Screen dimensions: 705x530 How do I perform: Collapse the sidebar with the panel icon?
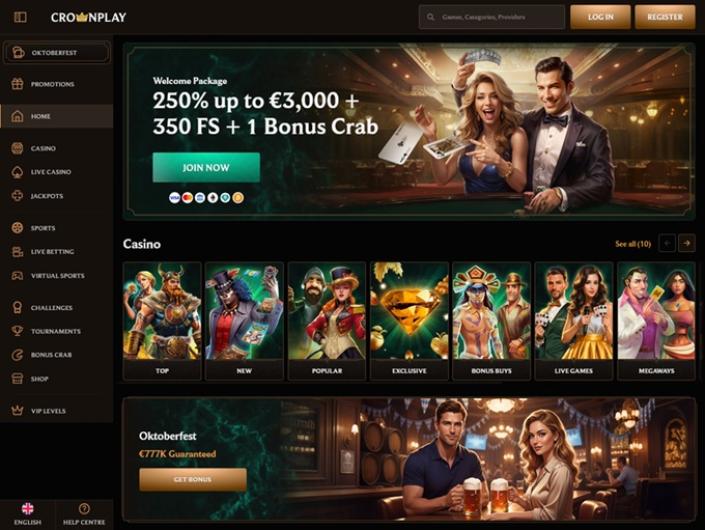click(20, 17)
